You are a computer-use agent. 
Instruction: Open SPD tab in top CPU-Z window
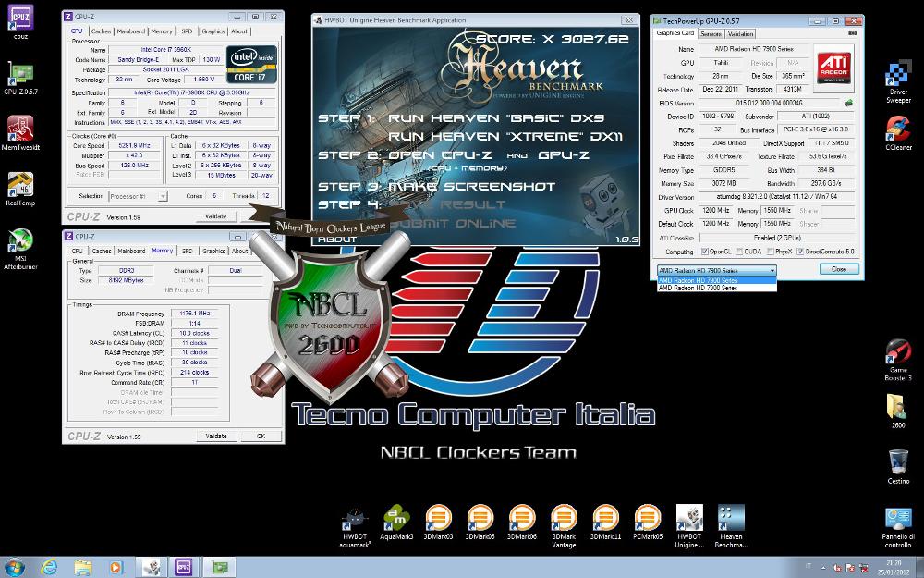click(187, 31)
